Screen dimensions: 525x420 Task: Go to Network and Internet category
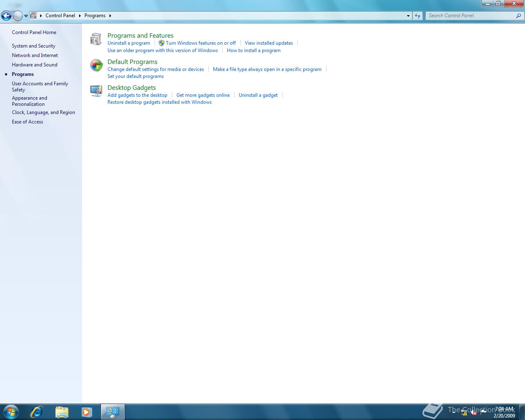pyautogui.click(x=35, y=55)
